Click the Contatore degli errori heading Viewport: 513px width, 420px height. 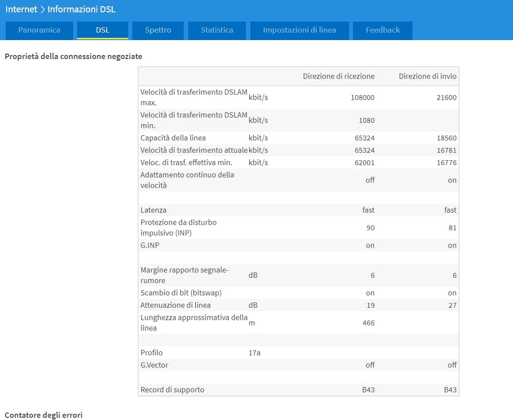(43, 415)
